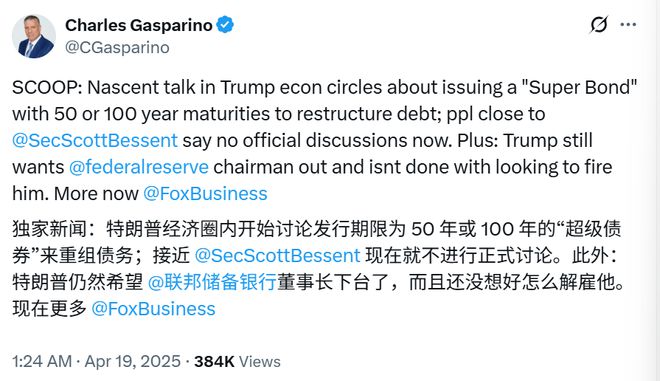Open the Charles Gasparino display name

point(138,25)
